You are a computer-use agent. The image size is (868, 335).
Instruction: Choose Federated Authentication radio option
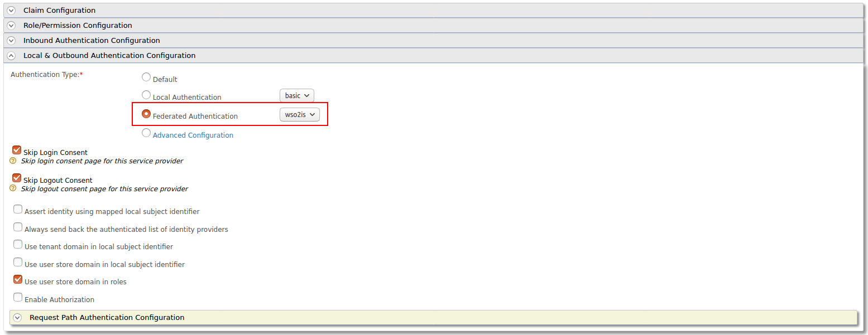(146, 114)
